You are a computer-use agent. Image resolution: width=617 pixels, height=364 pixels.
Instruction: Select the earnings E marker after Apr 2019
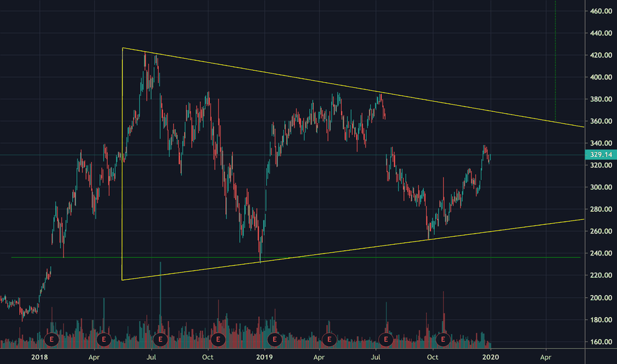330,340
